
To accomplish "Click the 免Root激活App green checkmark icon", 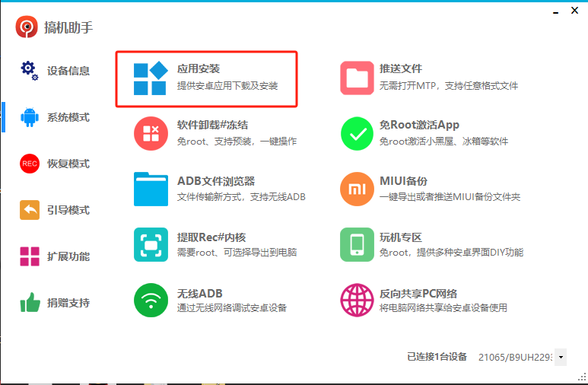I will pyautogui.click(x=357, y=133).
